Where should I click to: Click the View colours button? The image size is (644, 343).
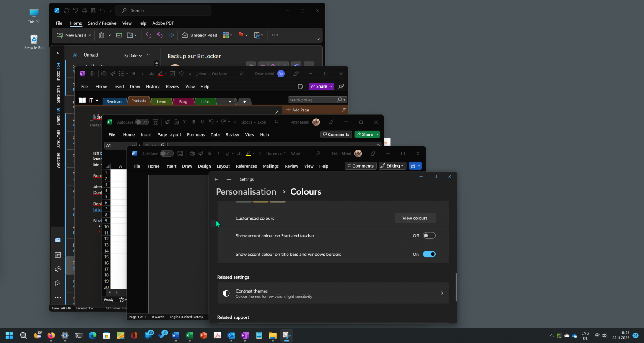pos(415,218)
